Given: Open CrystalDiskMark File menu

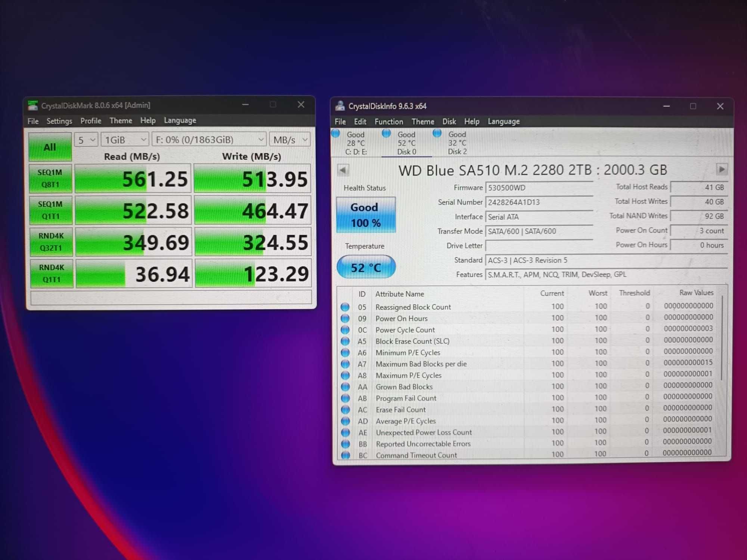Looking at the screenshot, I should click(x=33, y=121).
